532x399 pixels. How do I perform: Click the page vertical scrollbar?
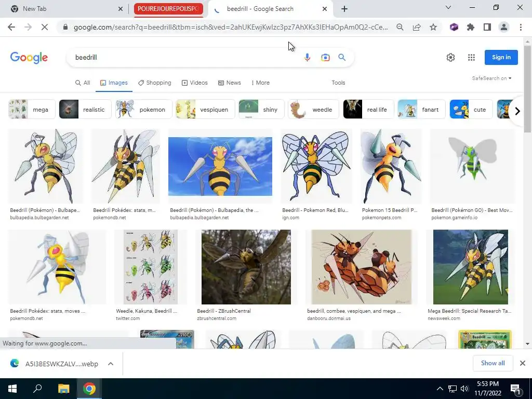point(527,89)
